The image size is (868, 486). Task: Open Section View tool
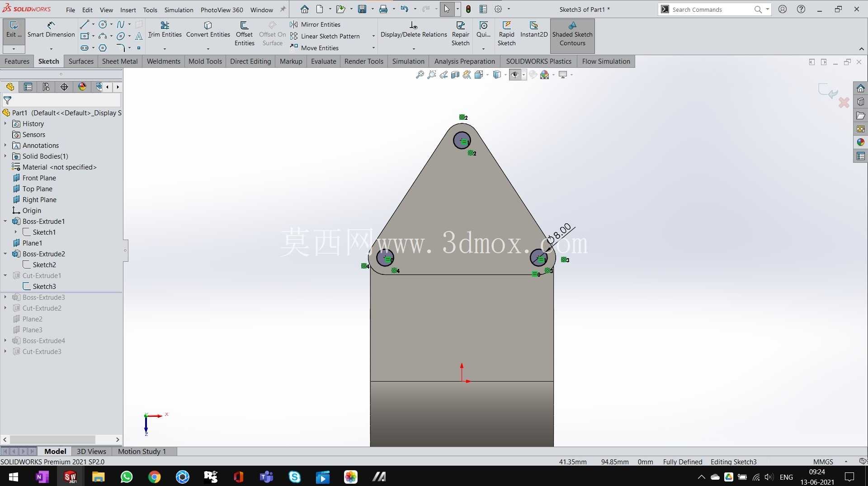pyautogui.click(x=455, y=75)
